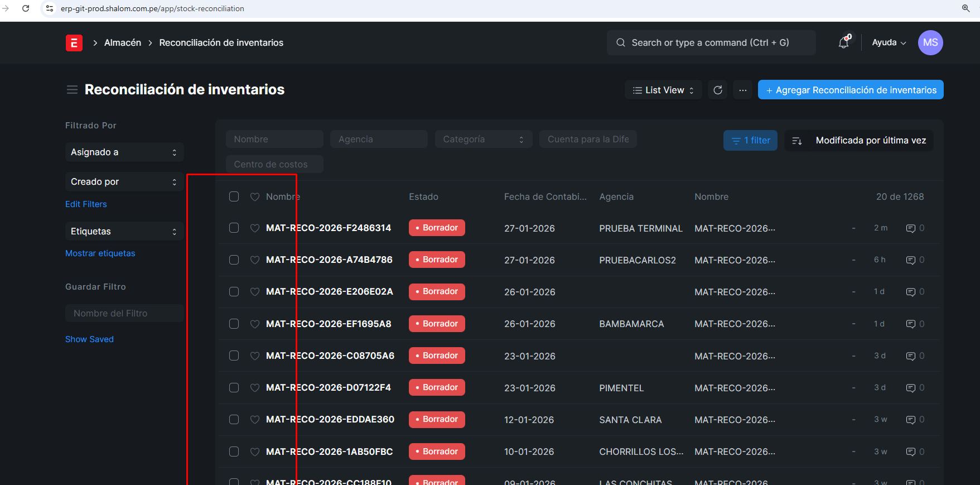Toggle the sidebar hamburger icon
The image size is (980, 485).
72,90
